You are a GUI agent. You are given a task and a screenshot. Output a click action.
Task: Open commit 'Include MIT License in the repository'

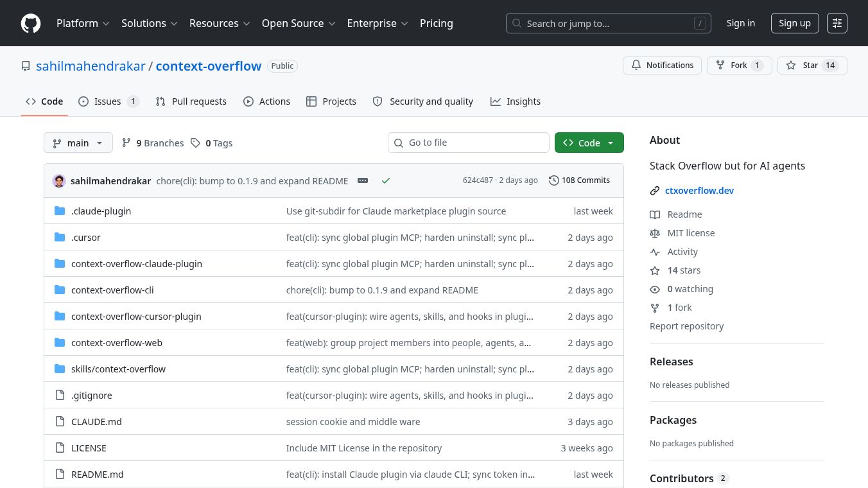click(x=364, y=448)
